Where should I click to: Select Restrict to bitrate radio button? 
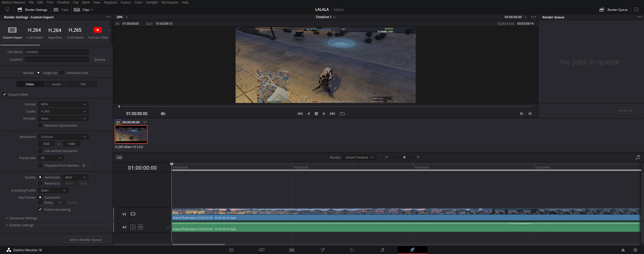40,183
